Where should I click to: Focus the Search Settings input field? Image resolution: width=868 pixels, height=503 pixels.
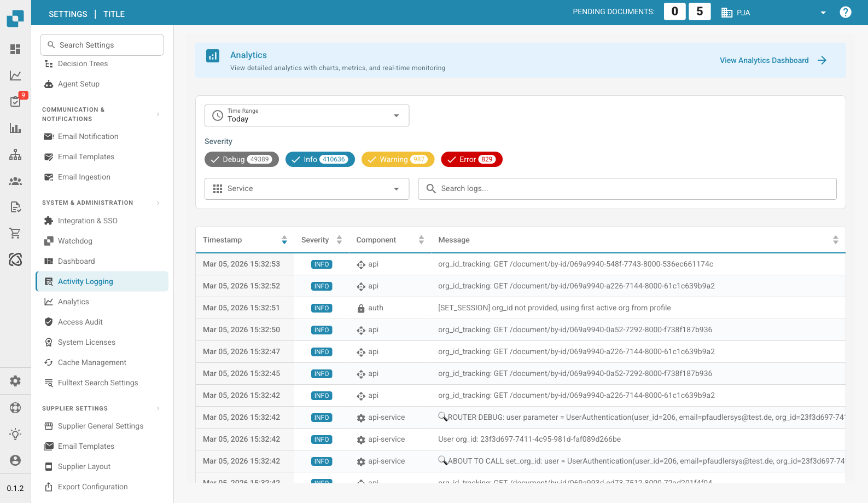tap(102, 45)
